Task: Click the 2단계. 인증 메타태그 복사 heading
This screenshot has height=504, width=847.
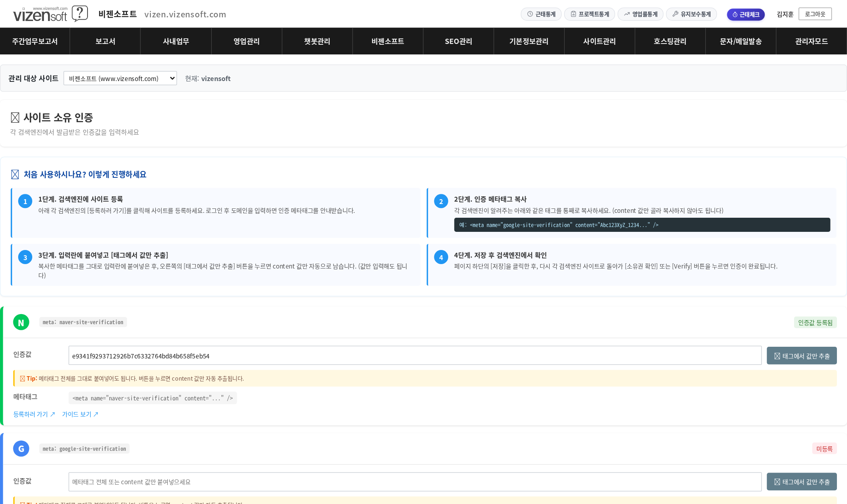Action: 490,199
